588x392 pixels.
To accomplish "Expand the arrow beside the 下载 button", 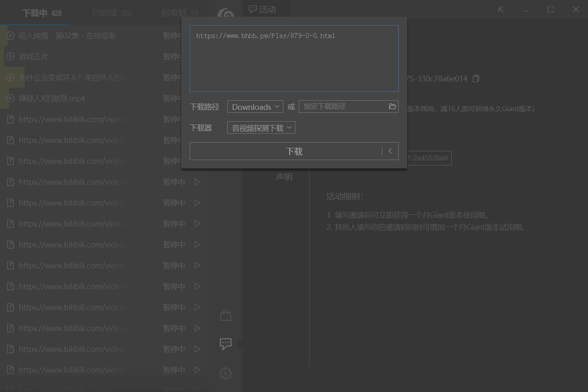I will click(390, 151).
